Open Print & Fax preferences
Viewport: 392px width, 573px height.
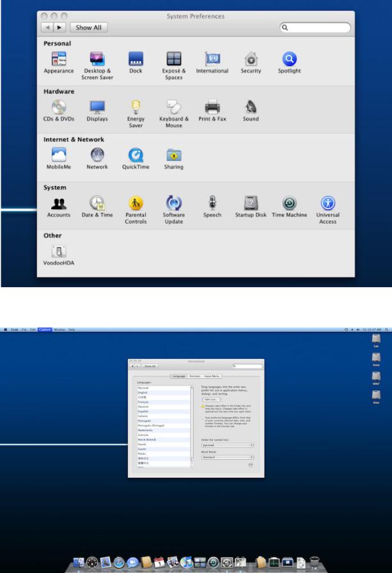(x=212, y=111)
